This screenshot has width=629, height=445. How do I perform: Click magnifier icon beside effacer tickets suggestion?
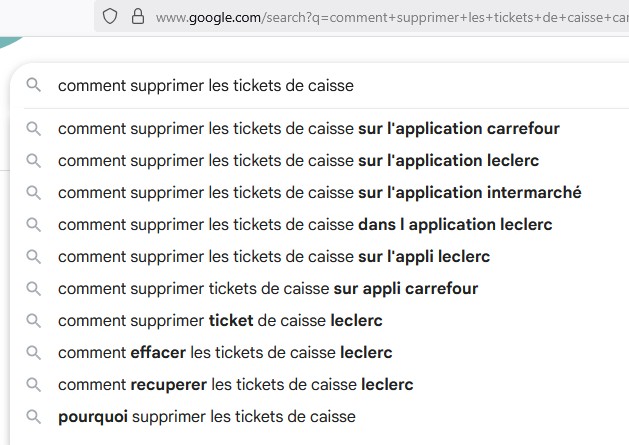coord(34,353)
